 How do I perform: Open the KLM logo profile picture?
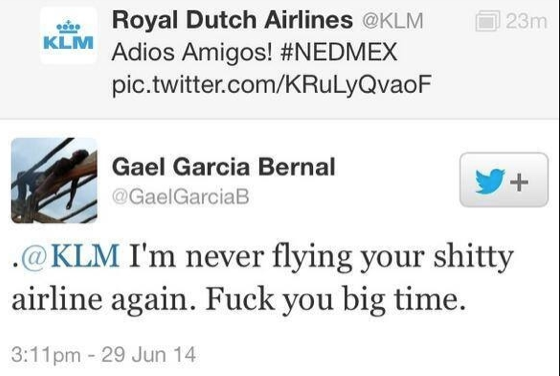[x=69, y=36]
